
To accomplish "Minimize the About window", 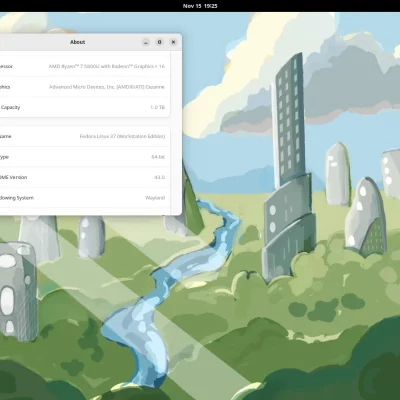I will tap(146, 42).
